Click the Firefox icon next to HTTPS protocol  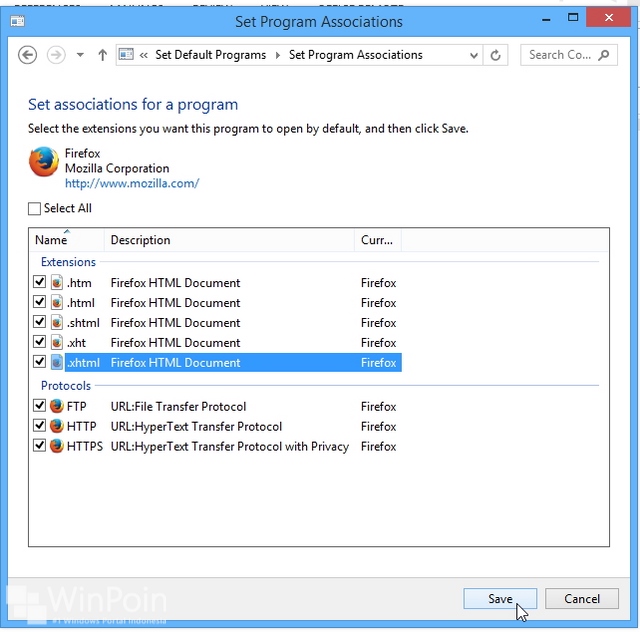(x=57, y=446)
